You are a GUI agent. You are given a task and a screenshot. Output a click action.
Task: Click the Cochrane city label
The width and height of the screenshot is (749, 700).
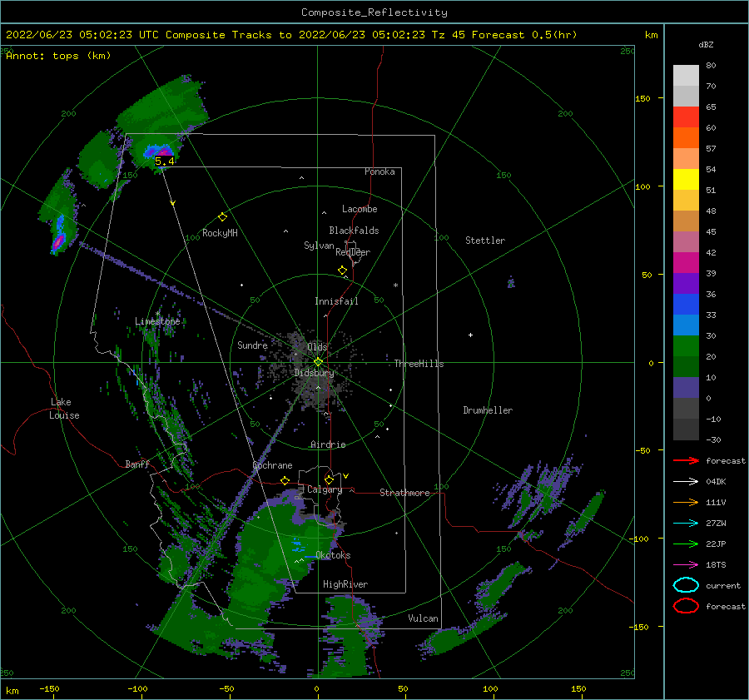[x=272, y=465]
